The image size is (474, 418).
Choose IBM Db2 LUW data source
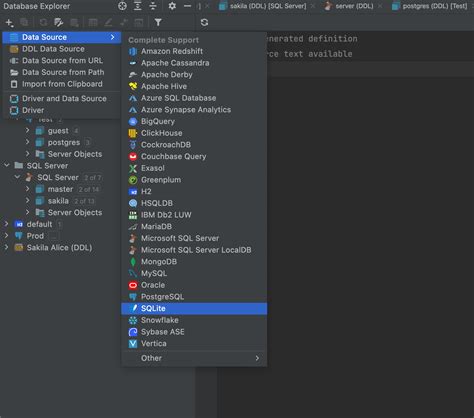(194, 215)
